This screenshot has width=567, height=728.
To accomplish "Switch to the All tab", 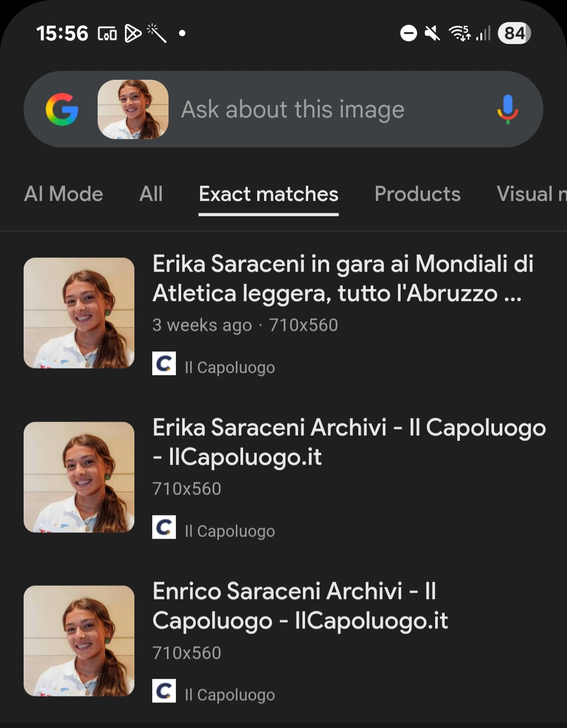I will pos(151,194).
